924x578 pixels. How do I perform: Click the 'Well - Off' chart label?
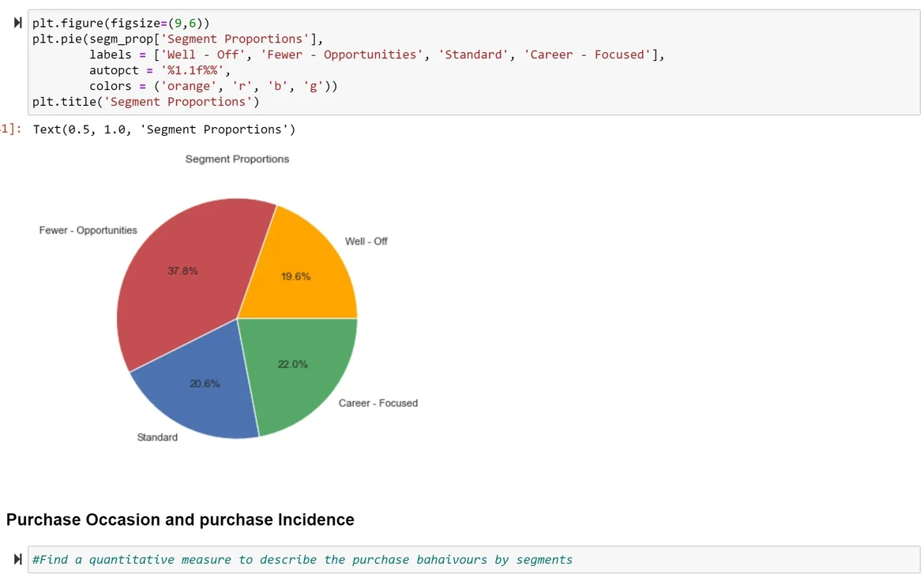click(366, 241)
